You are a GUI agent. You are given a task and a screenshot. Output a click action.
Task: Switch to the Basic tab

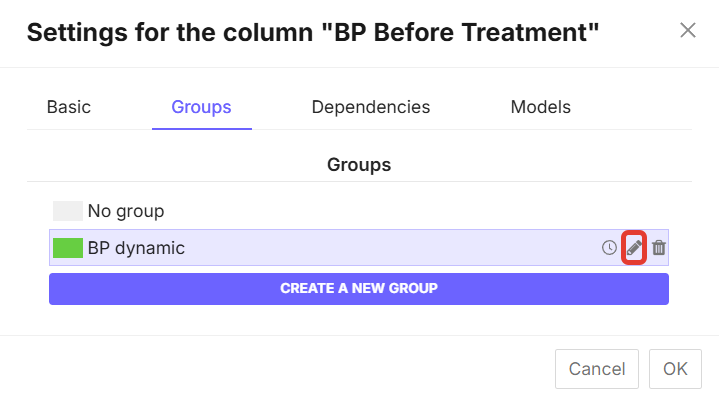(69, 107)
